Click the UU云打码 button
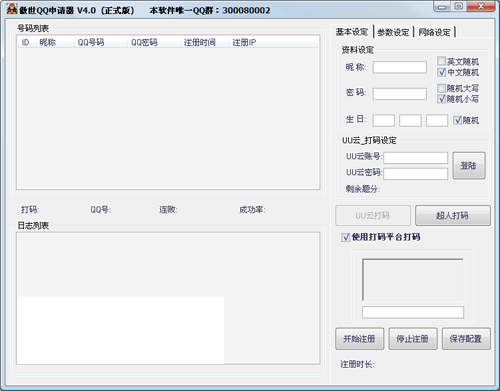500x391 pixels. [373, 216]
